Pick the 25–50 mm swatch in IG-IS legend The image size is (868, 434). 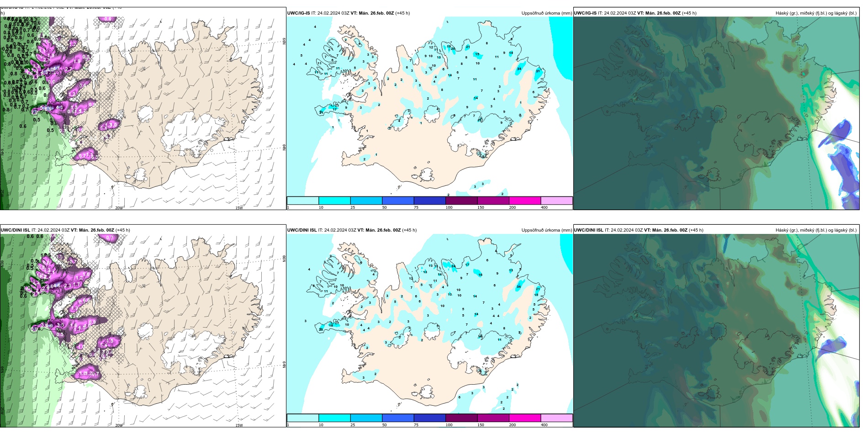point(366,201)
